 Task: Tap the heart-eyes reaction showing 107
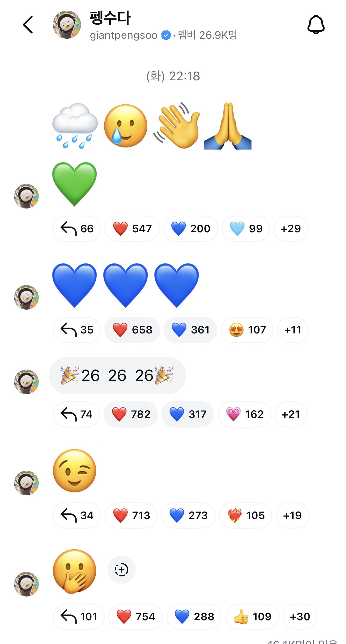[x=247, y=330]
